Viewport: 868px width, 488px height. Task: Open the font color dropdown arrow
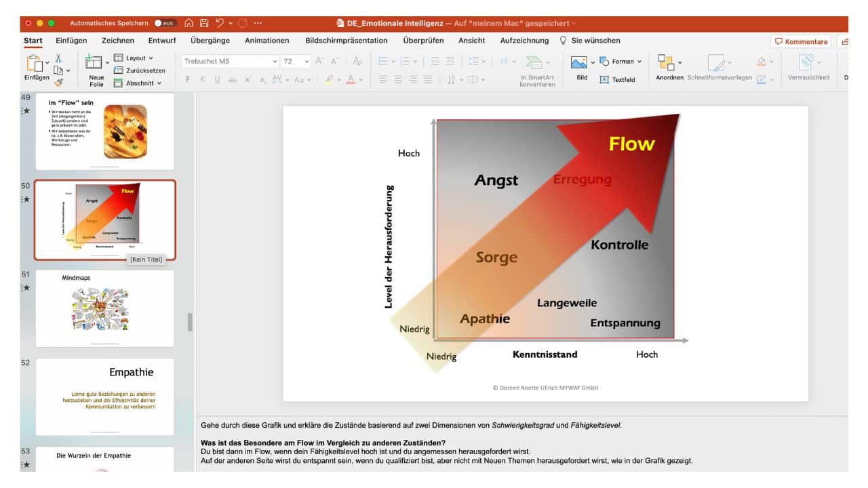click(x=361, y=80)
